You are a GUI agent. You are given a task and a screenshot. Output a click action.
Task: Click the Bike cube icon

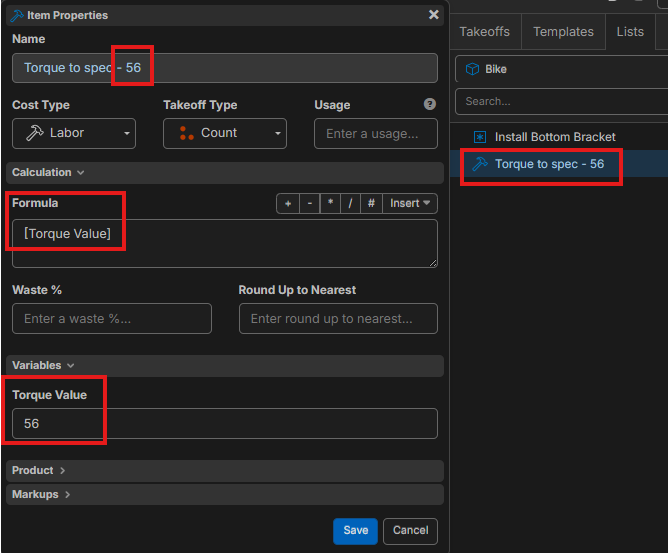pyautogui.click(x=473, y=70)
